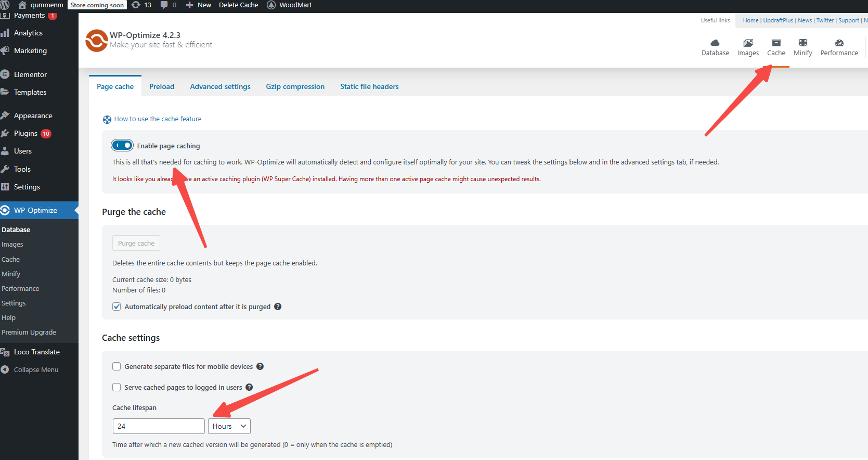Open the Hours lifespan unit dropdown
The height and width of the screenshot is (460, 868).
coord(229,426)
